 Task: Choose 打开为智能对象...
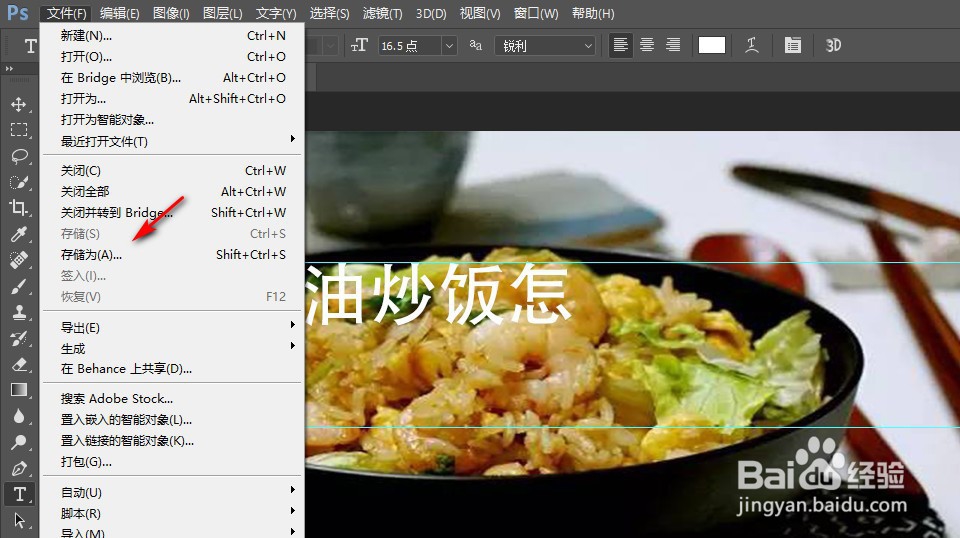pos(171,119)
